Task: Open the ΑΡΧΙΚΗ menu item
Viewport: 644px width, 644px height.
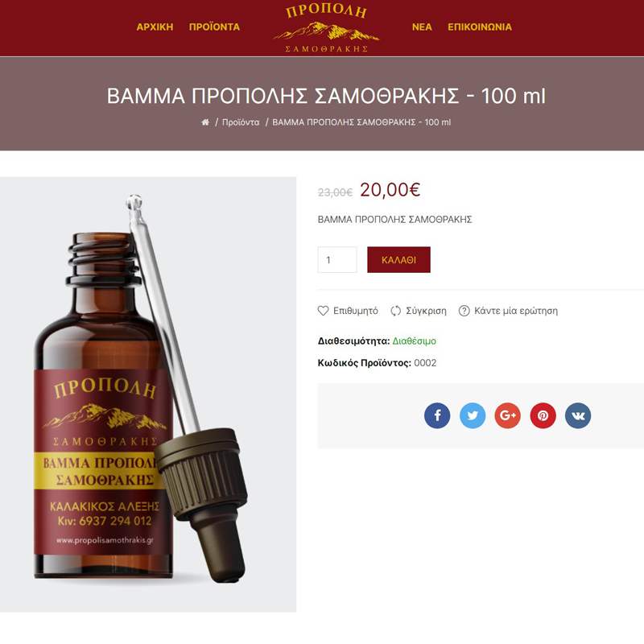Action: click(x=155, y=27)
